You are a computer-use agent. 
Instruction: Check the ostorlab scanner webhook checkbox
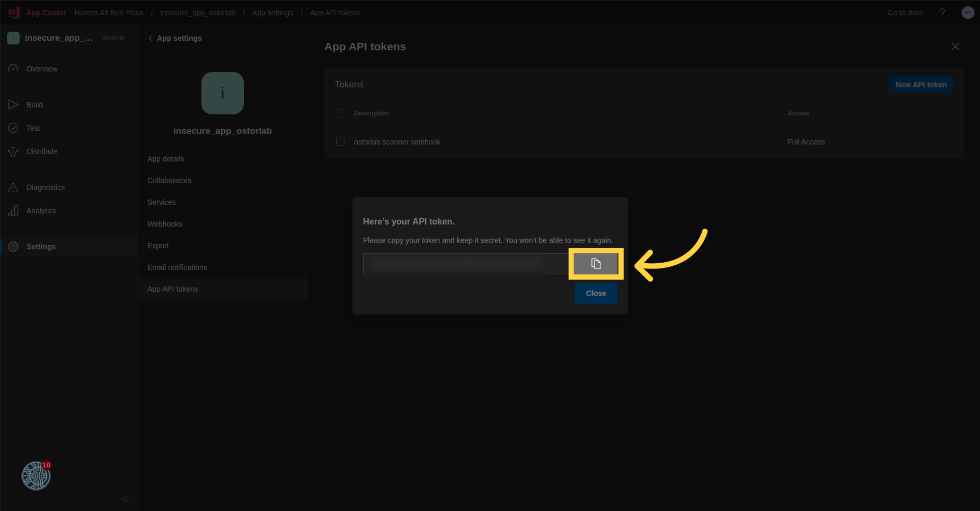click(340, 142)
